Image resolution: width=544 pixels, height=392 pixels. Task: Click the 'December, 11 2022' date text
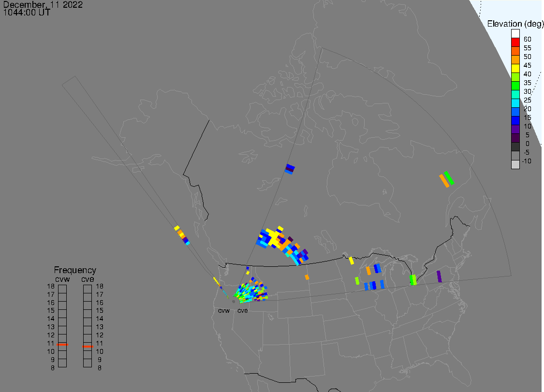43,4
